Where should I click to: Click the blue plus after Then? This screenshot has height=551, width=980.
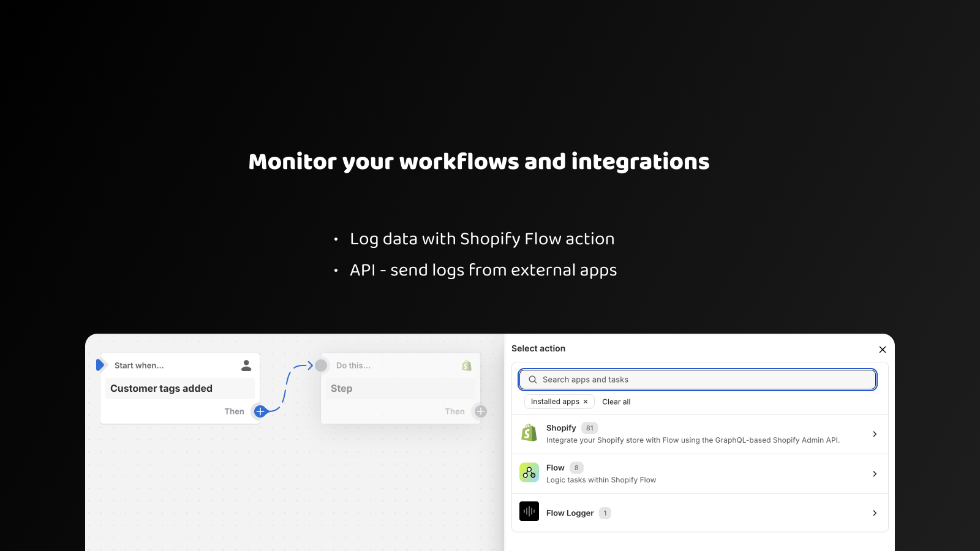[x=260, y=411]
